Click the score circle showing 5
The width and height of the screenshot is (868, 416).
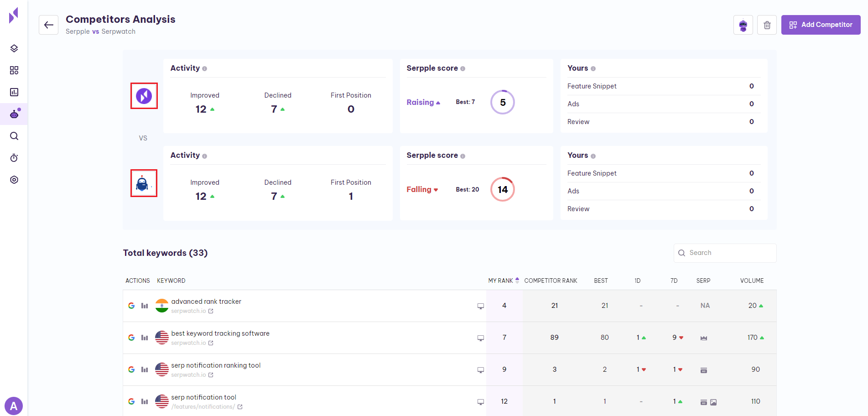pyautogui.click(x=502, y=102)
